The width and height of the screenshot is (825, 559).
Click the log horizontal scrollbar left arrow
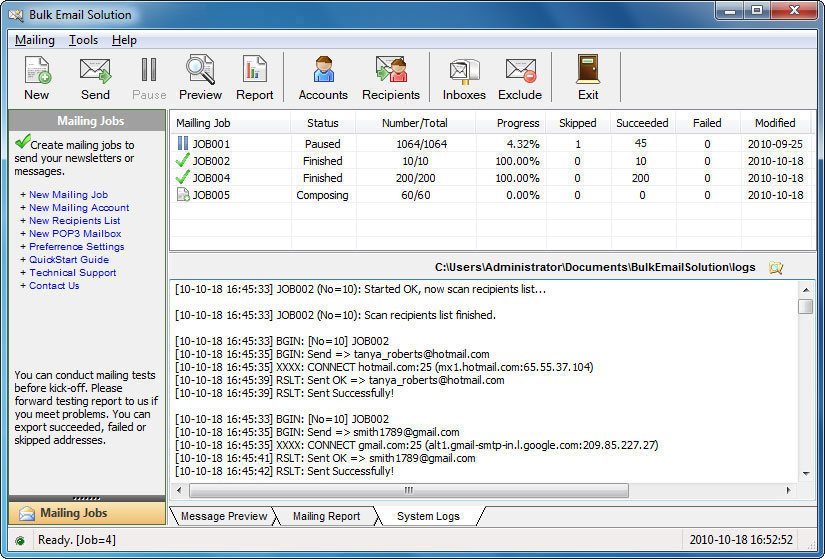pos(179,490)
